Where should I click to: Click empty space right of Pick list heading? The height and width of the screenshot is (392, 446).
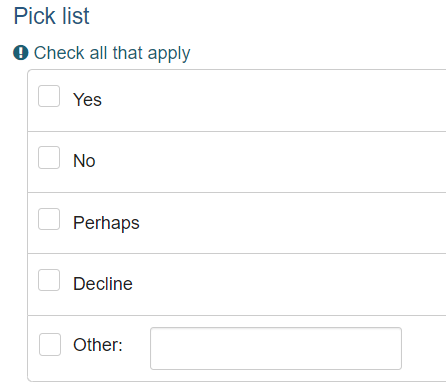tap(267, 16)
